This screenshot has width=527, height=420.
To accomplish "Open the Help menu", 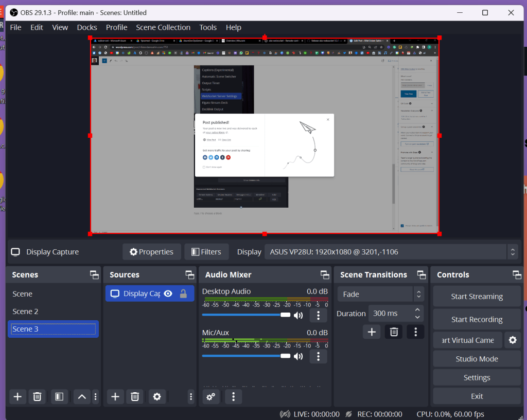I will [234, 28].
